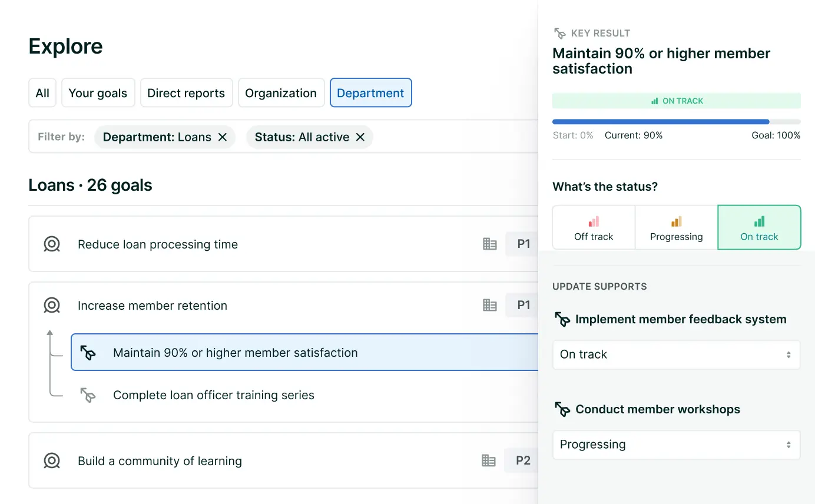Collapse Increase member retention tree using up arrow
Image resolution: width=815 pixels, height=504 pixels.
pyautogui.click(x=50, y=334)
